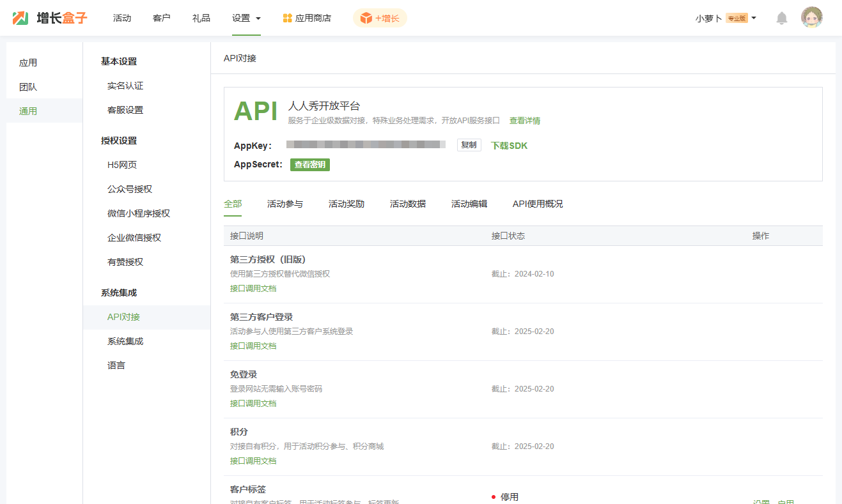Click the user avatar picture
The width and height of the screenshot is (842, 504).
pyautogui.click(x=812, y=18)
